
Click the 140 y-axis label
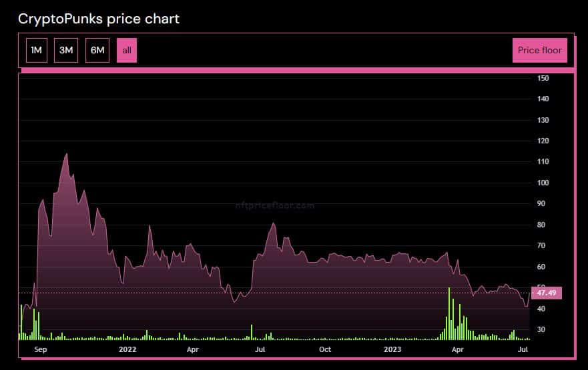[x=543, y=99]
